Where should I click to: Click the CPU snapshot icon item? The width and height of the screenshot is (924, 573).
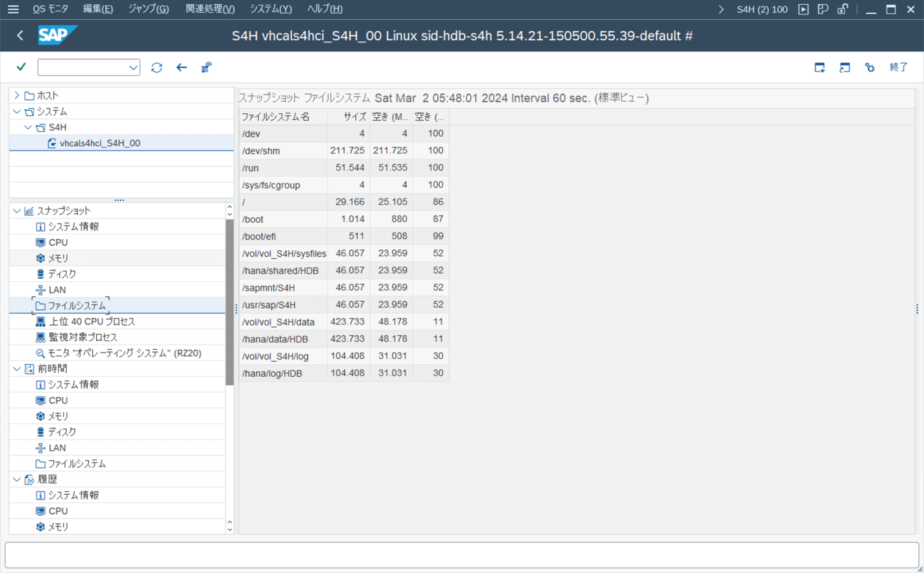(x=58, y=243)
